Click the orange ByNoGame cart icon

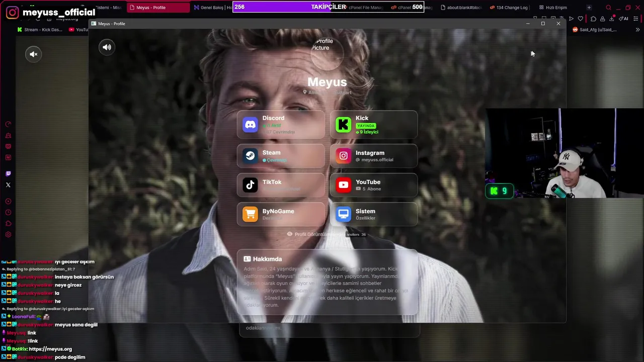pos(250,214)
